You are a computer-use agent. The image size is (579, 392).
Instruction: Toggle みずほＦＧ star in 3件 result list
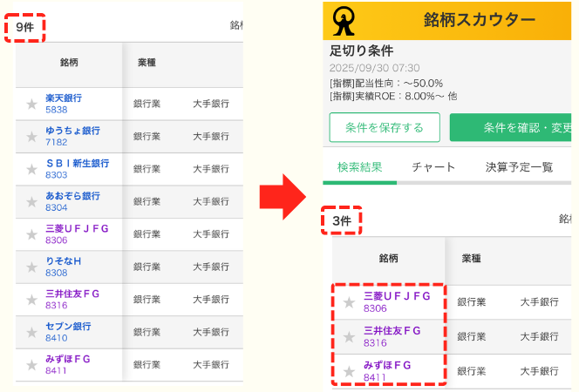tap(349, 371)
